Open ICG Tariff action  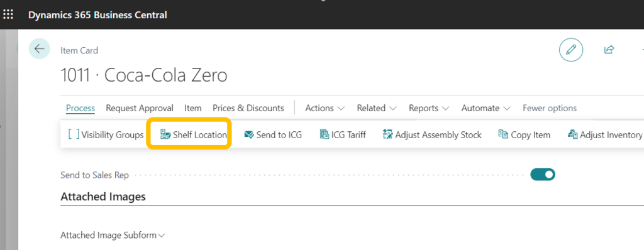coord(343,134)
